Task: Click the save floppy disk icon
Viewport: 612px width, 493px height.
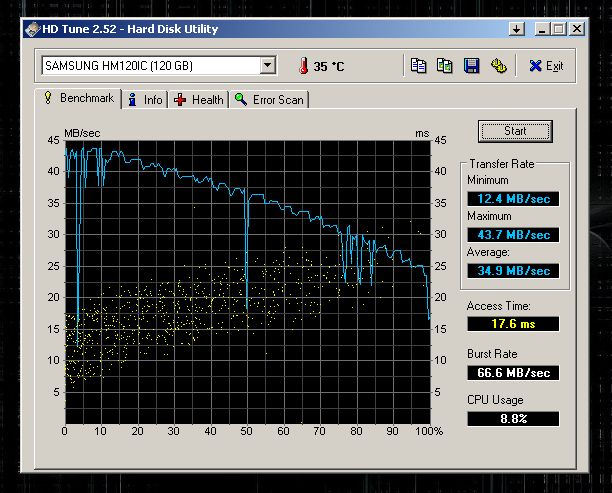Action: (x=470, y=66)
